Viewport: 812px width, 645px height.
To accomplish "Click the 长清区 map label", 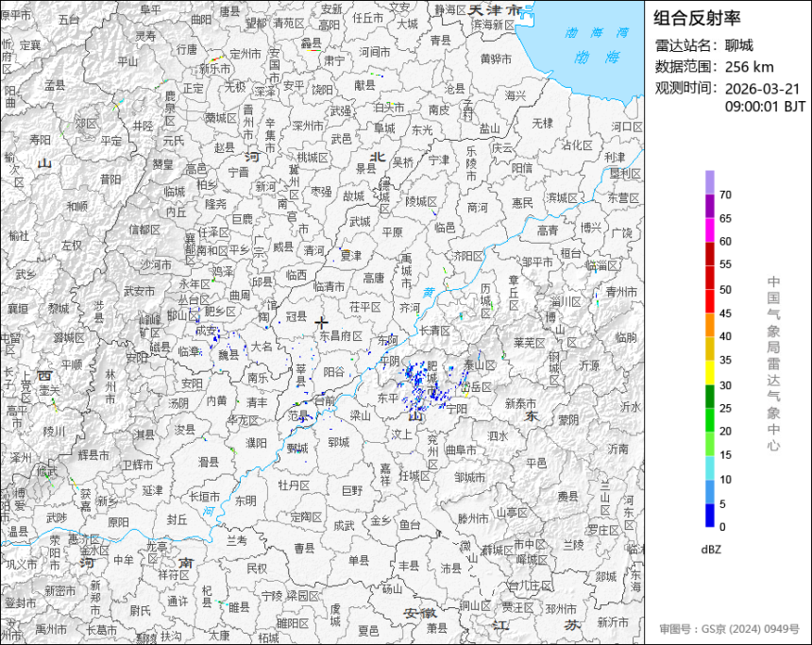I will pyautogui.click(x=434, y=330).
